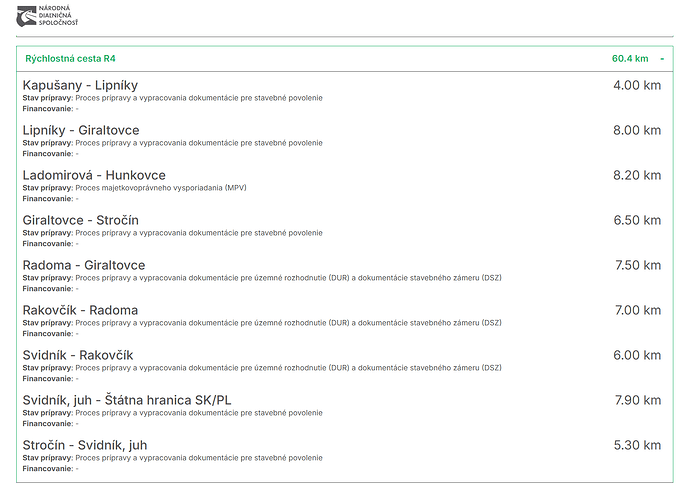Screen dimensions: 690x487
Task: Click Financovanie label under Stročín - Svidník, juh
Action: pos(48,469)
